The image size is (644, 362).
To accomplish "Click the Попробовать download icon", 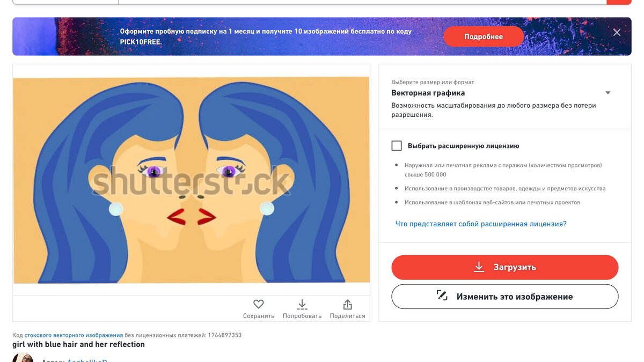I will tap(302, 305).
